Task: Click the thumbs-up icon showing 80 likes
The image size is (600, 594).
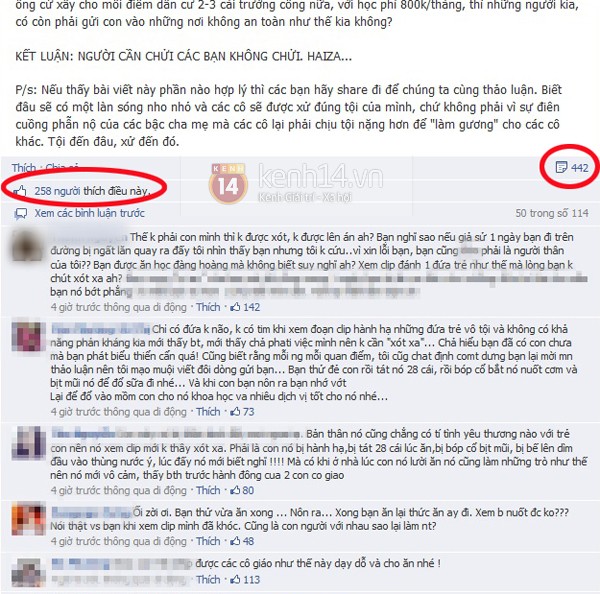Action: click(235, 490)
